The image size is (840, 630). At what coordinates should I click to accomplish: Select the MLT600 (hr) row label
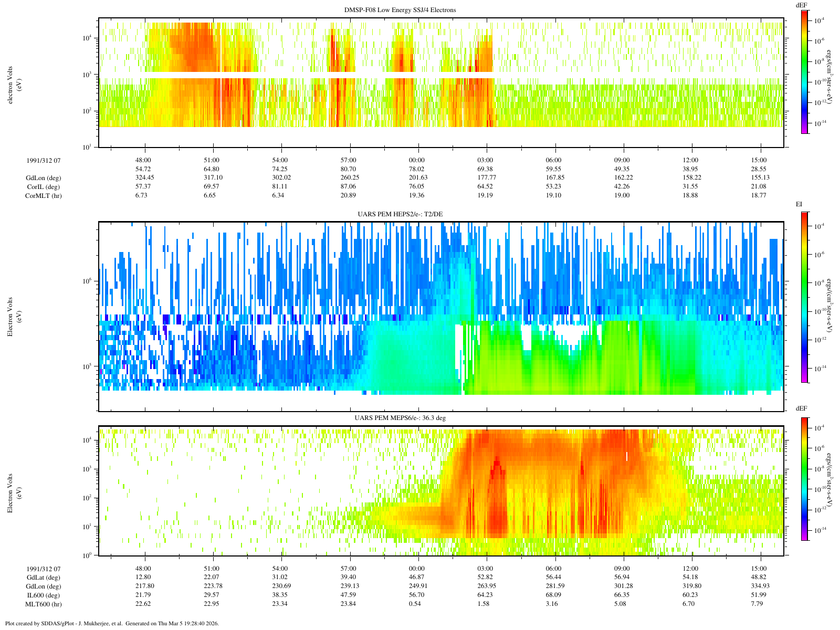(x=43, y=604)
